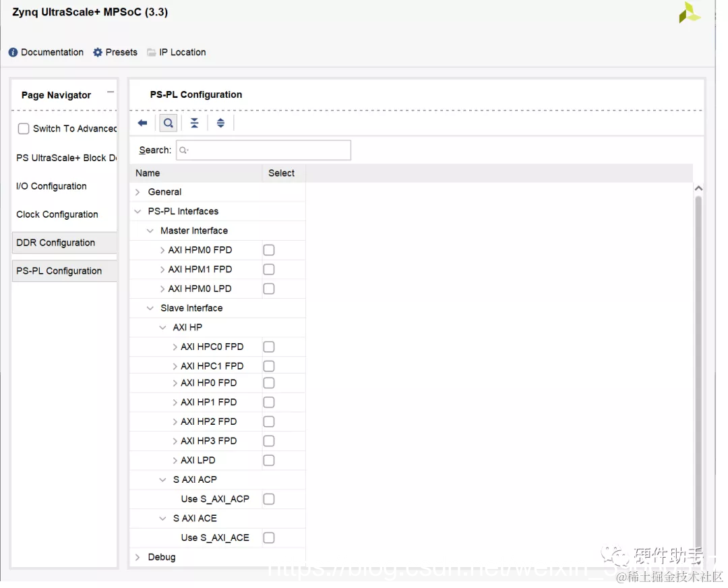Open PS UltraScale+ Block Design page
728x588 pixels.
(x=66, y=158)
